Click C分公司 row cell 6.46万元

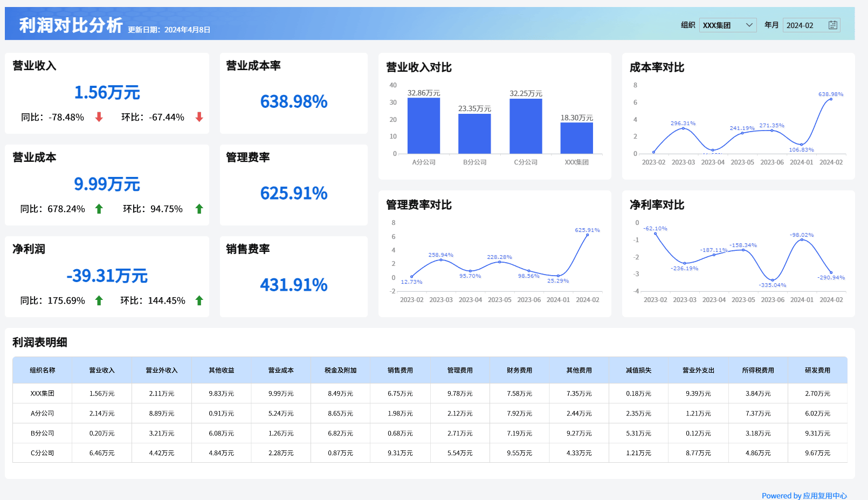102,453
